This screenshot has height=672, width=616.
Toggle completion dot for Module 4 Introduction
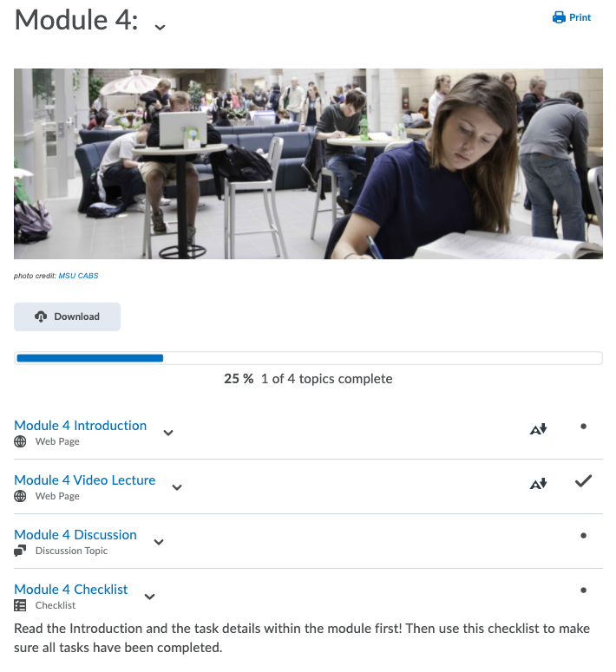pos(583,426)
